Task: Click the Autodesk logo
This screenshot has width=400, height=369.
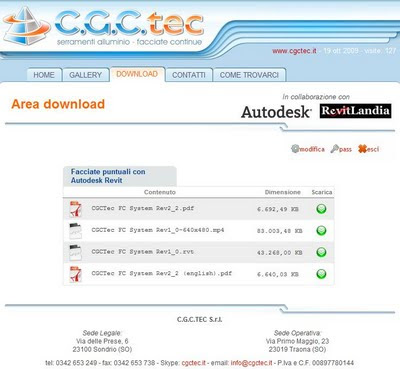Action: coord(276,112)
